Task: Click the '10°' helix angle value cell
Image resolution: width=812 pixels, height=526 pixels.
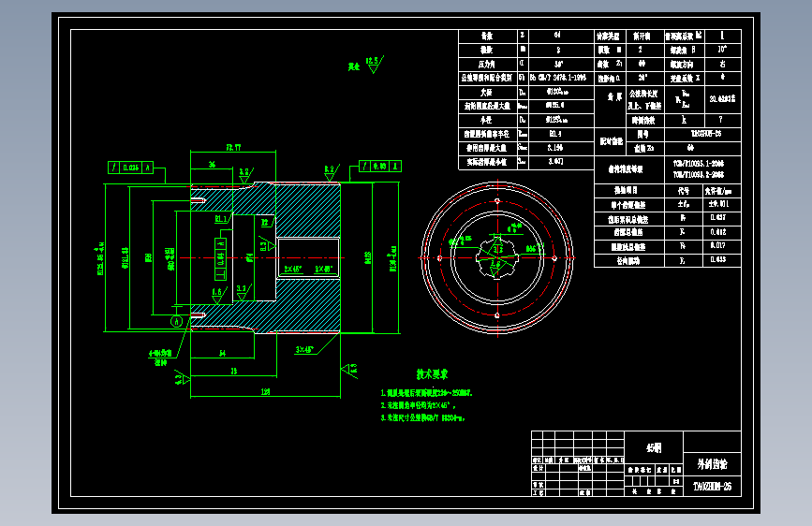Action: 722,50
